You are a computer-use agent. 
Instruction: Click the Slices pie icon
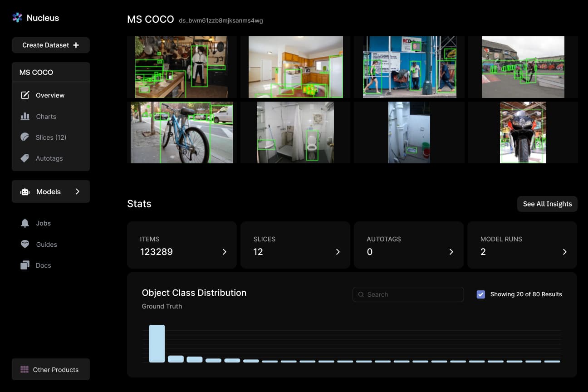pos(25,137)
